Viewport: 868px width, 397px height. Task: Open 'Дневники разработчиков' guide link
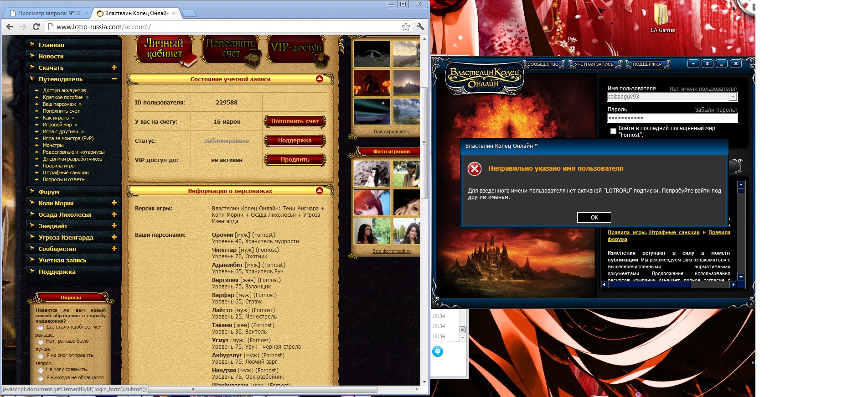click(x=72, y=159)
